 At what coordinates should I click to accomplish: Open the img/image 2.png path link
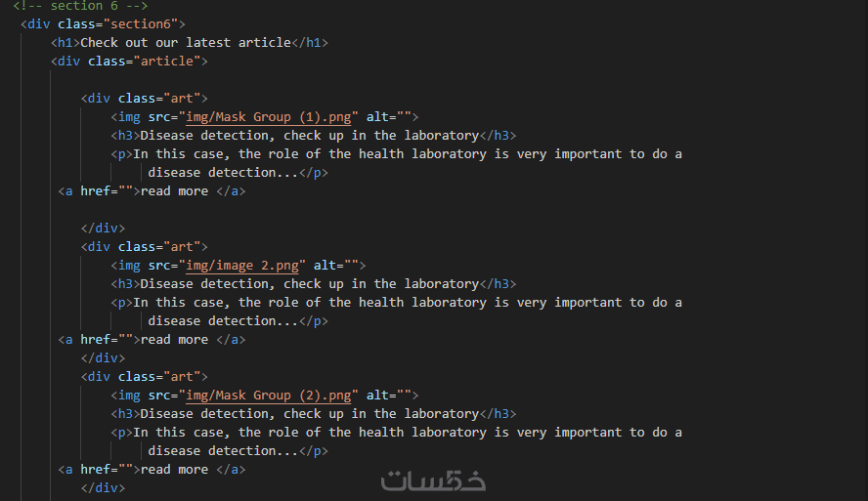(x=245, y=265)
